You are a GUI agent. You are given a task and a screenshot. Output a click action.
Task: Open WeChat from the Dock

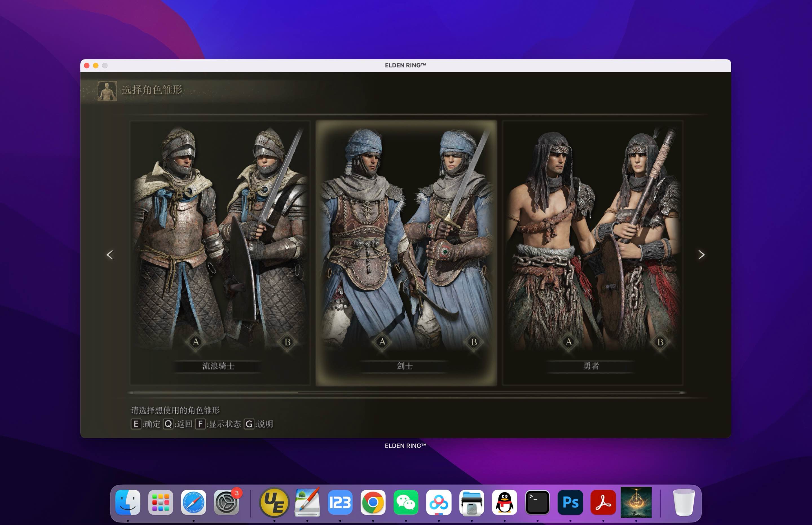click(406, 502)
